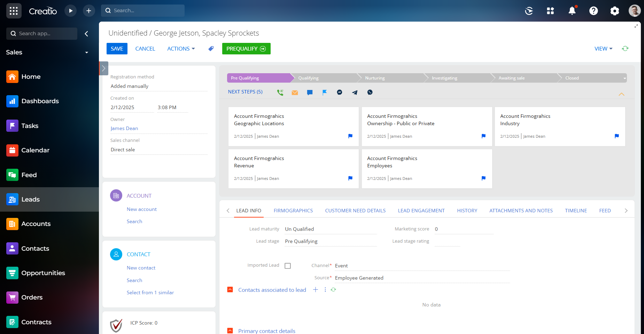Click the New account link
The width and height of the screenshot is (644, 334).
[142, 209]
